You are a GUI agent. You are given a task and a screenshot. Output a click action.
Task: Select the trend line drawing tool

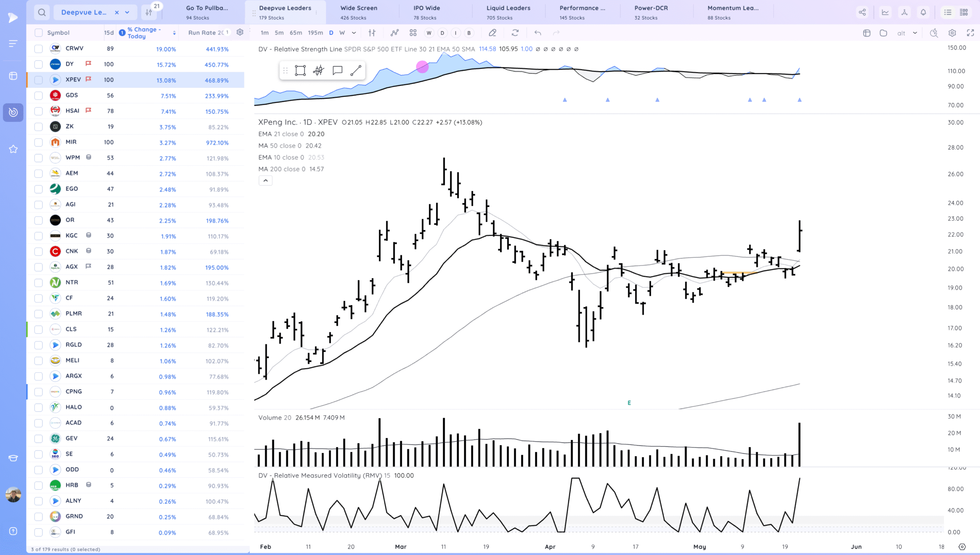356,70
